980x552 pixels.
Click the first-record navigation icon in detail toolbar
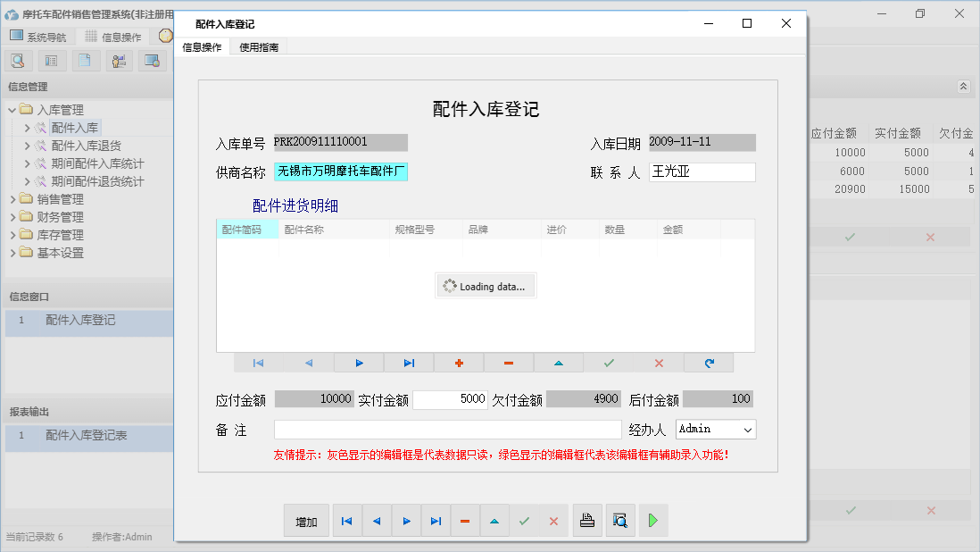(x=259, y=363)
